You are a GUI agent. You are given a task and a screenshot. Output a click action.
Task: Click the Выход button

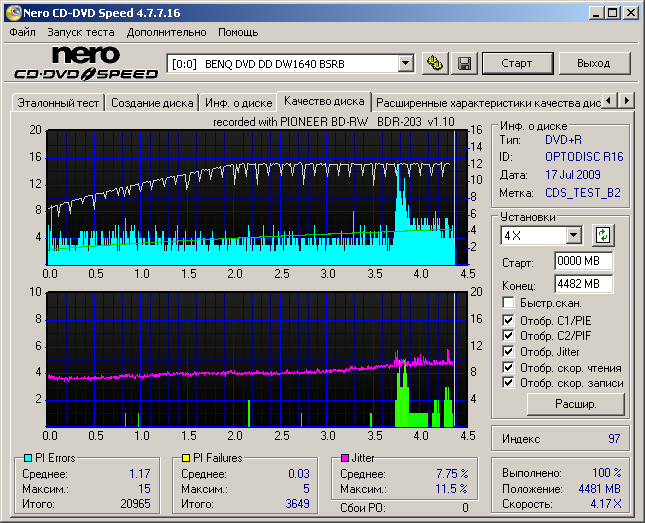(594, 63)
